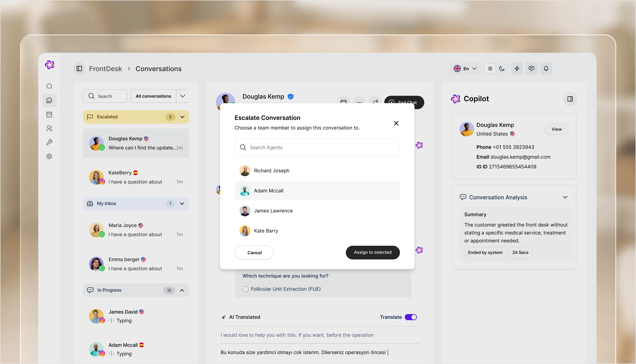
Task: Select Follicular Unit Extraction (FUE) radio option
Action: pyautogui.click(x=246, y=289)
